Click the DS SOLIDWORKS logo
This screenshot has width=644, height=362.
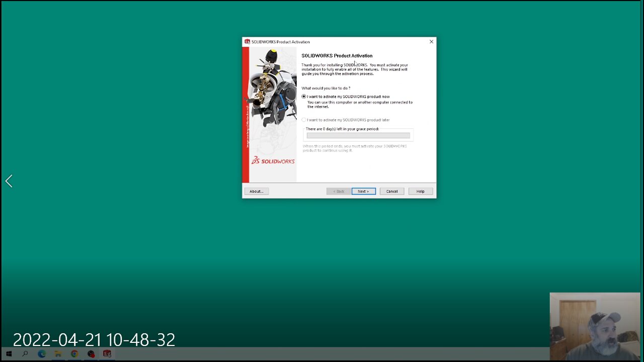click(x=273, y=161)
